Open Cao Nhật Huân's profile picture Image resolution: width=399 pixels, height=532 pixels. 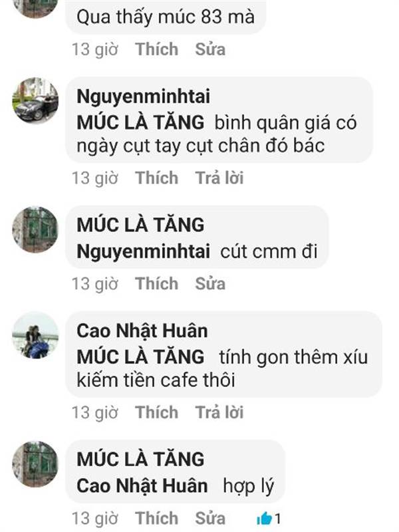click(35, 335)
